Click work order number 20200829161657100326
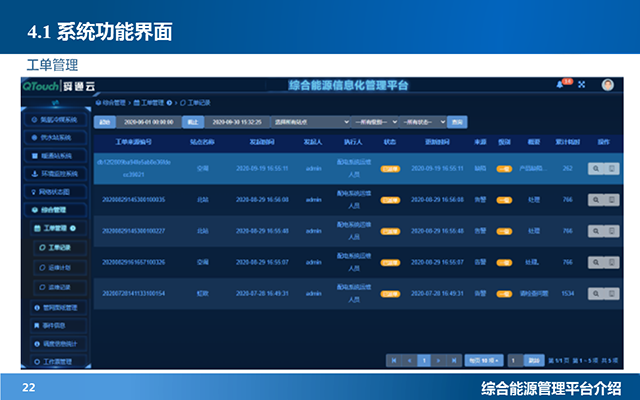 pos(133,262)
